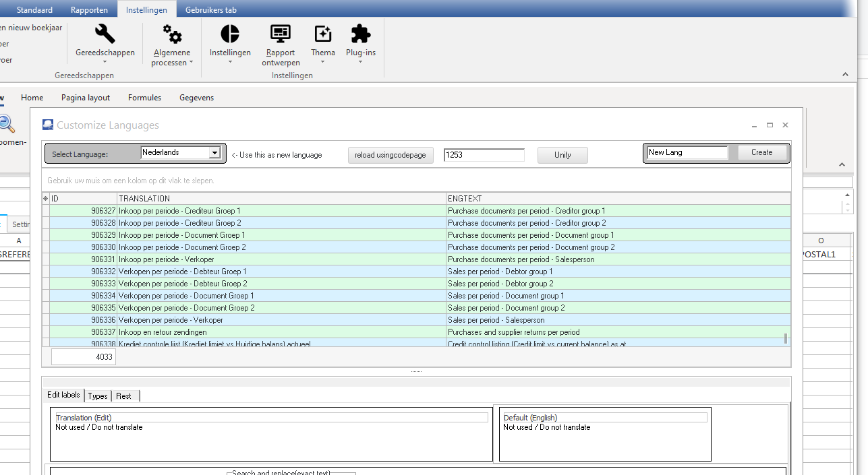Open Rapport ontwerpen monitor icon
The width and height of the screenshot is (868, 475).
(x=280, y=33)
